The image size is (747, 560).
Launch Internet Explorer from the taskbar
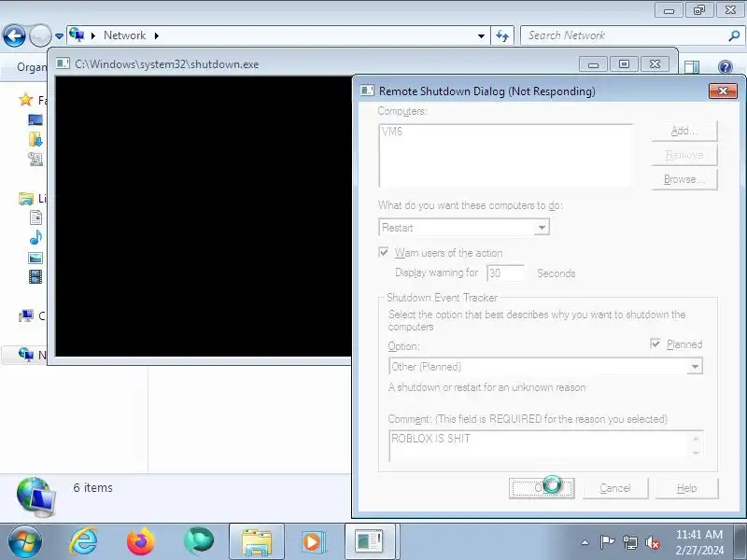pos(83,542)
